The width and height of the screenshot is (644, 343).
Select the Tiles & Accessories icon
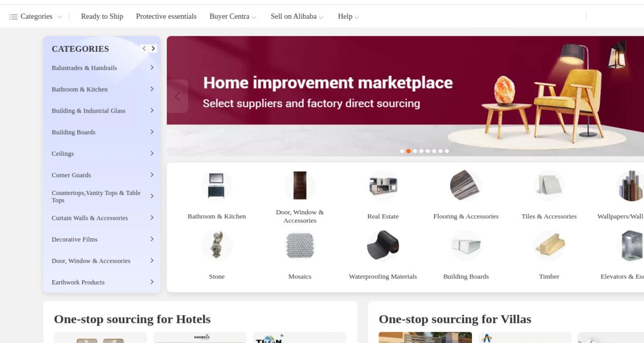pyautogui.click(x=549, y=186)
